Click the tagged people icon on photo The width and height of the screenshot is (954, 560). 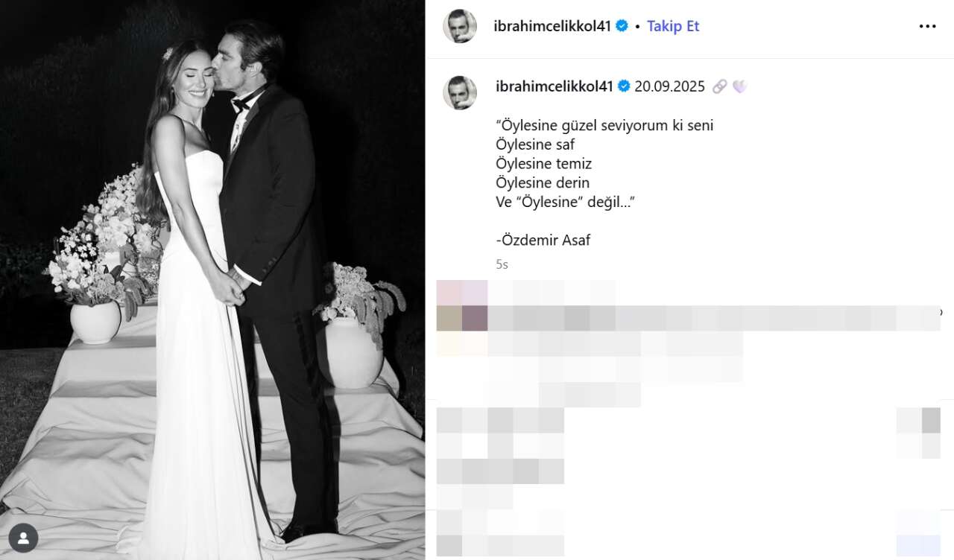pos(24,536)
